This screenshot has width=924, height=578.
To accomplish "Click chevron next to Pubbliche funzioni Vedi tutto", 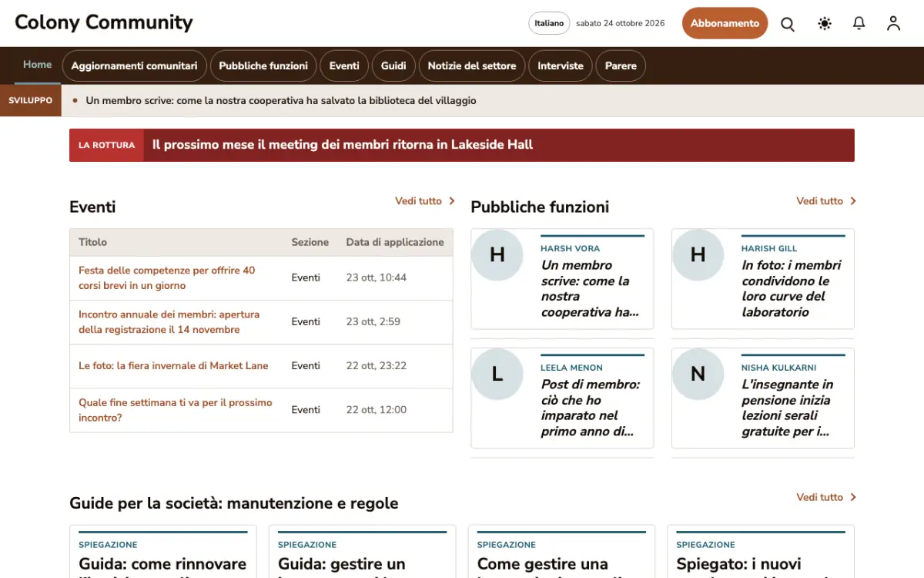I will click(x=852, y=201).
